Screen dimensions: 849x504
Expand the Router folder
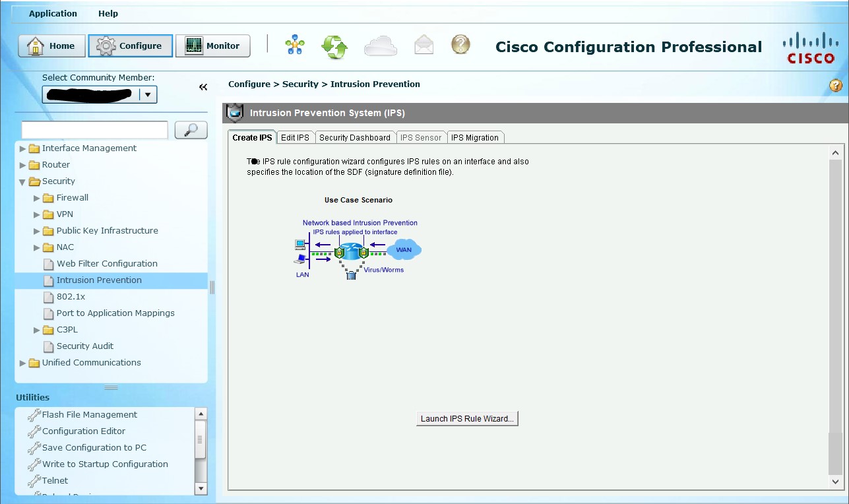[23, 165]
